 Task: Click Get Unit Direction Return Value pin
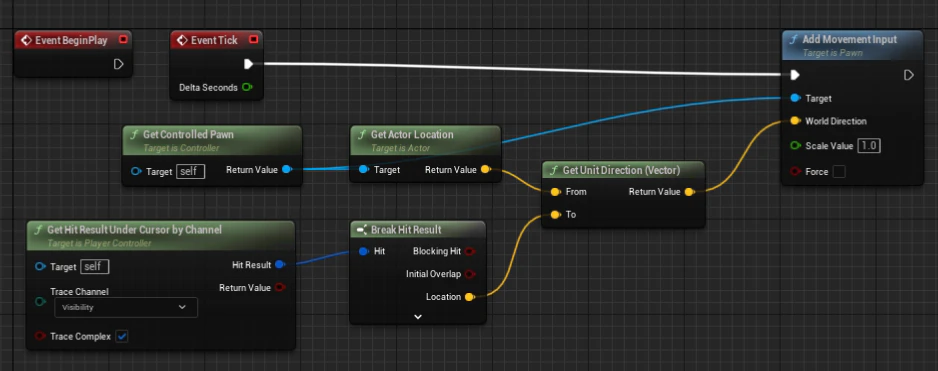(x=689, y=191)
